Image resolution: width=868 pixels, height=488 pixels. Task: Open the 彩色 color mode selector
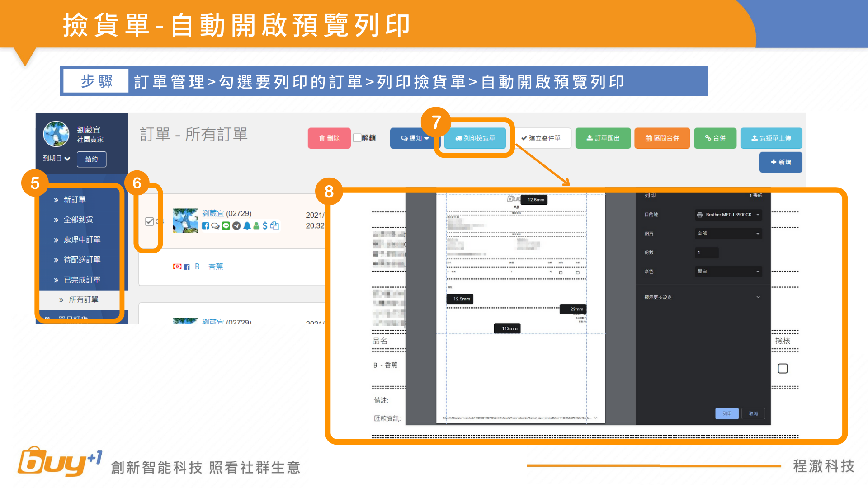728,272
